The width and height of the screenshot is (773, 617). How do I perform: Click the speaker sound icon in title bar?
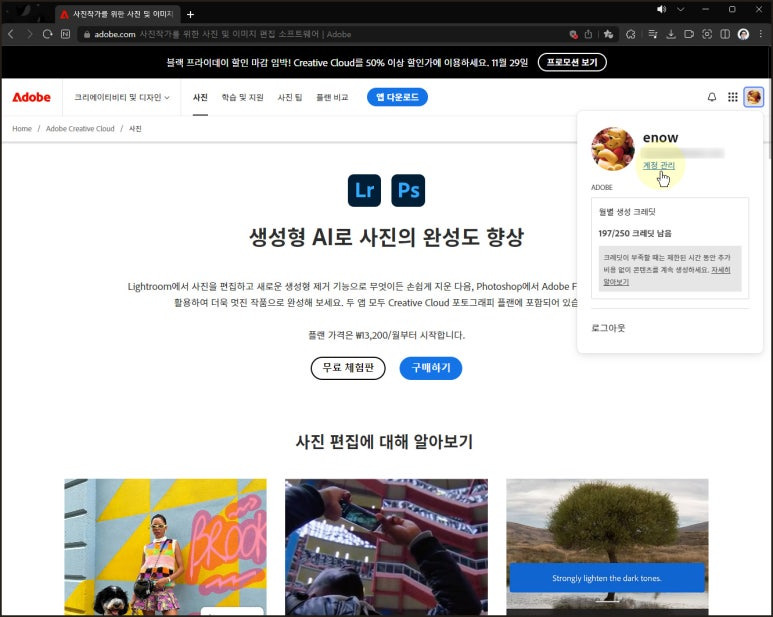point(662,9)
